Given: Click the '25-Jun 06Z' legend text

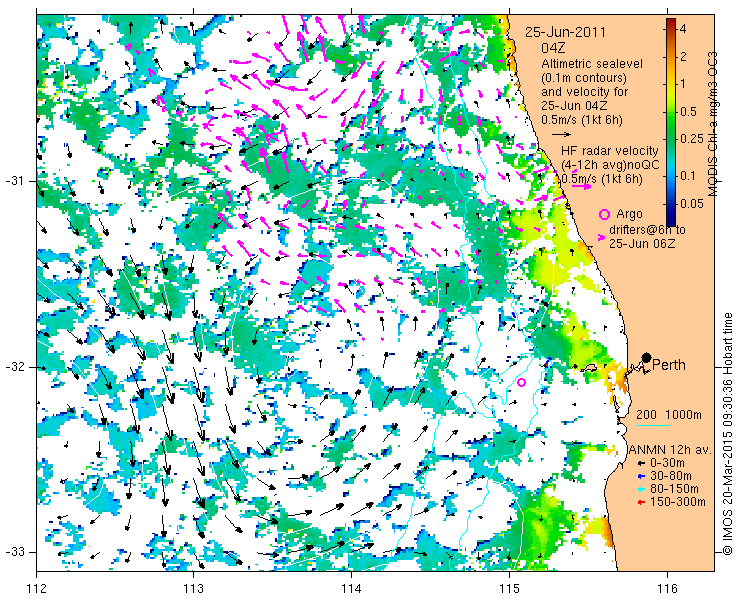Looking at the screenshot, I should [642, 244].
